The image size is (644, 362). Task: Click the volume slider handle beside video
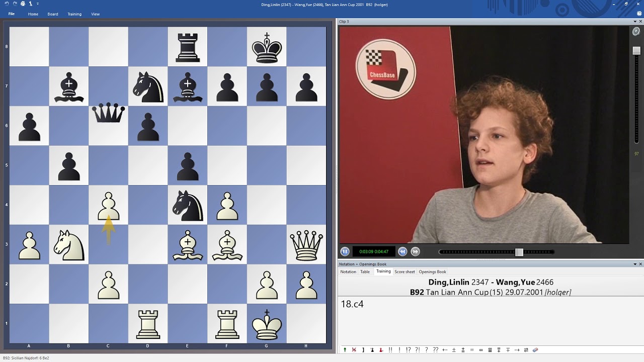pyautogui.click(x=636, y=51)
